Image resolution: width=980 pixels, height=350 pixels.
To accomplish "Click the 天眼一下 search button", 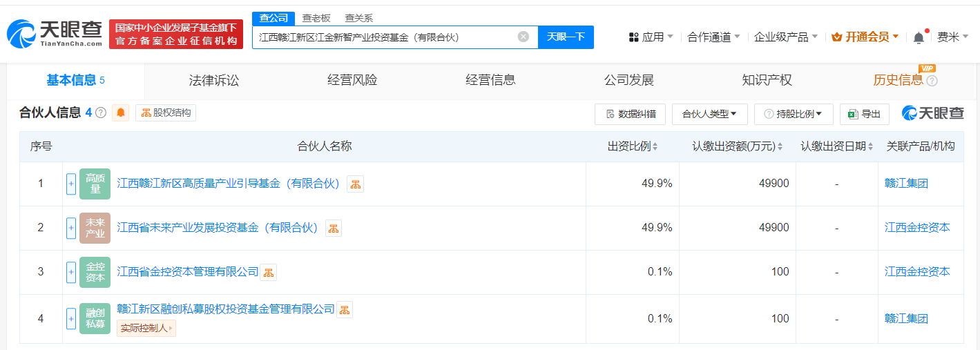I will tap(566, 37).
